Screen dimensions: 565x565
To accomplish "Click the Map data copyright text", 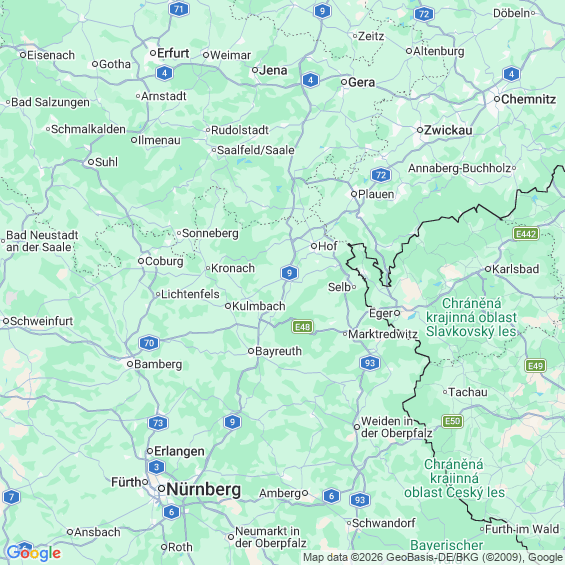I will [x=432, y=557].
